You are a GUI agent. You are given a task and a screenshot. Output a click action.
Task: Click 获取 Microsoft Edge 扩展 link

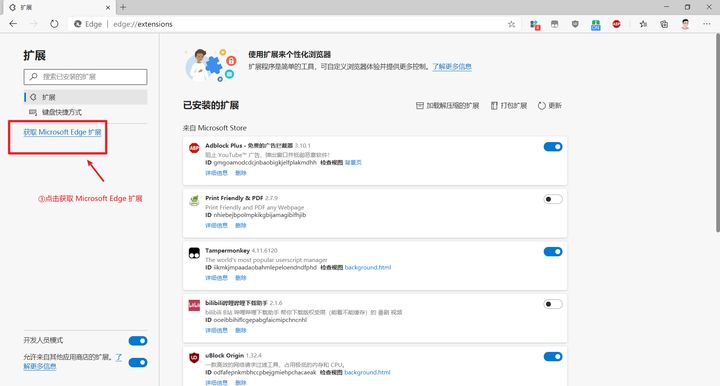point(62,132)
